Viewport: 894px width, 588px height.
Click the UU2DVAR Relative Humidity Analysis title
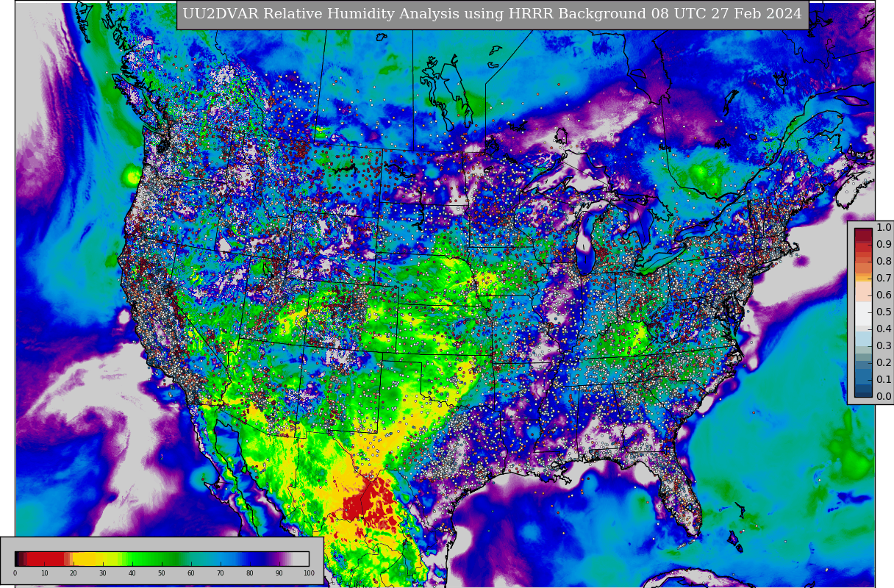click(493, 15)
